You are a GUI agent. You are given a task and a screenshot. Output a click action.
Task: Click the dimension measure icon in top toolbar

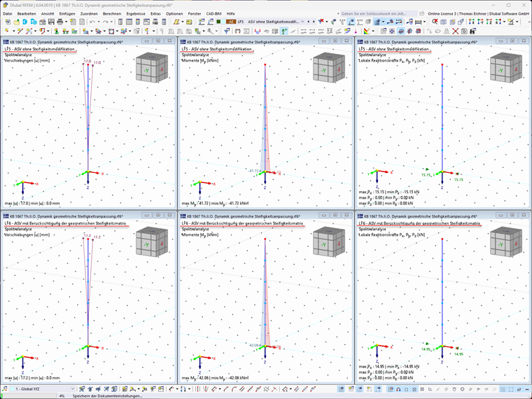(419, 22)
